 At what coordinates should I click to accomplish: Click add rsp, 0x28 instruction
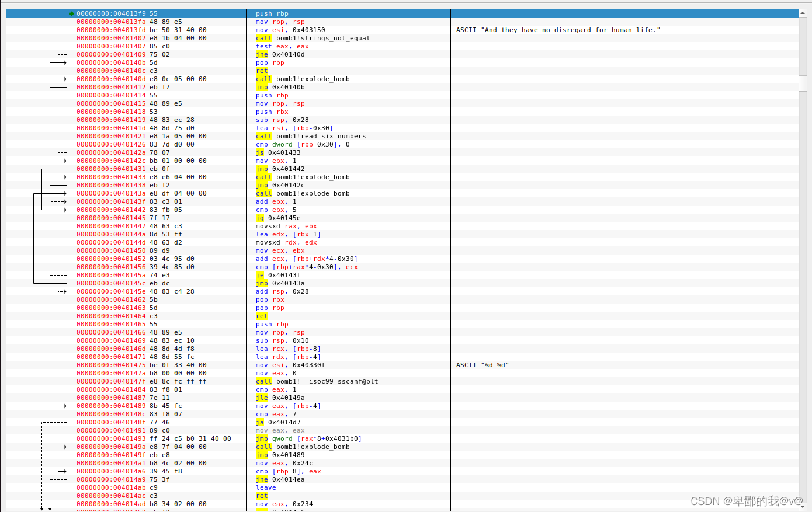click(282, 291)
